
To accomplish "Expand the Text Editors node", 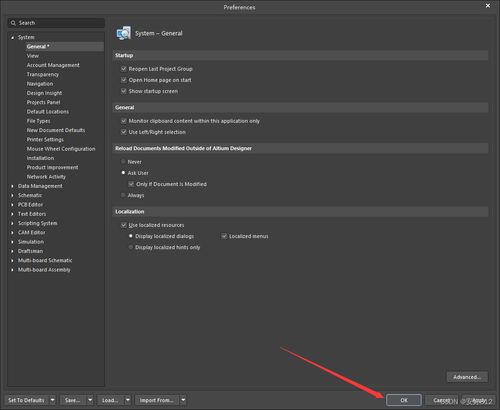I will (x=12, y=214).
